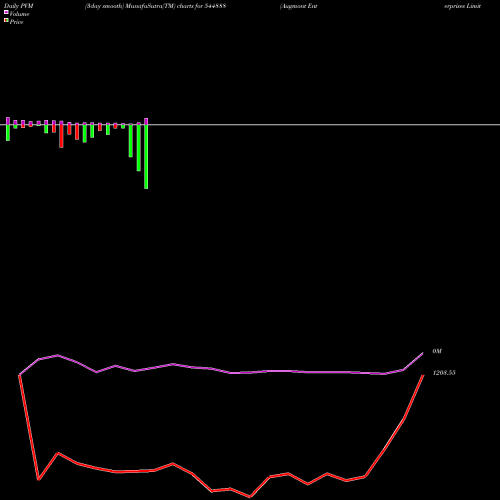This screenshot has width=500, height=500.
Task: Click the MunafaSutra(TM) charts title text
Action: pyautogui.click(x=155, y=6)
